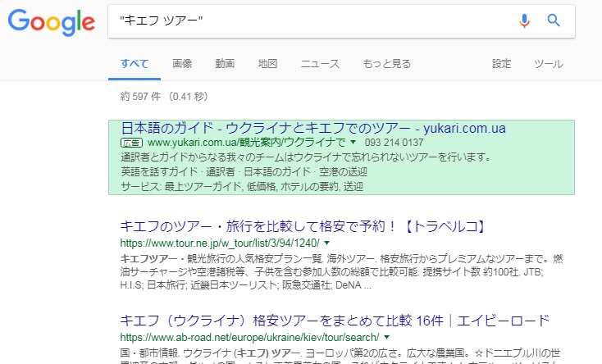Open the ツール search tools
The height and width of the screenshot is (364, 602).
(x=548, y=64)
